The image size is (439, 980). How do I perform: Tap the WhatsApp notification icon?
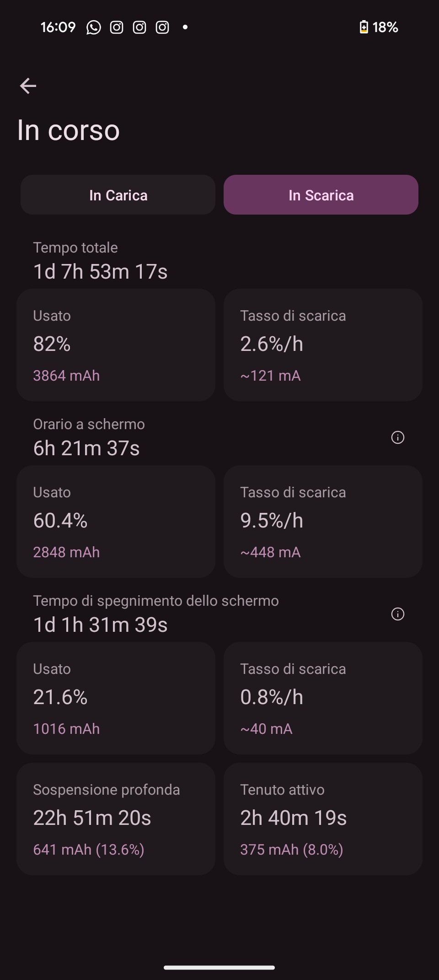pos(94,27)
